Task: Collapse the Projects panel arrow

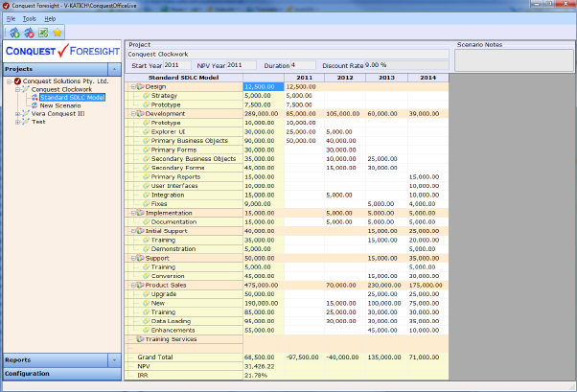Action: (114, 69)
